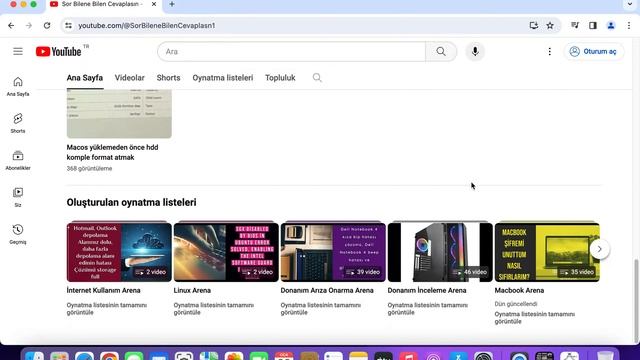Open Donanım İnceleme Arena playlist thumbnail
The width and height of the screenshot is (640, 360).
[x=440, y=252]
